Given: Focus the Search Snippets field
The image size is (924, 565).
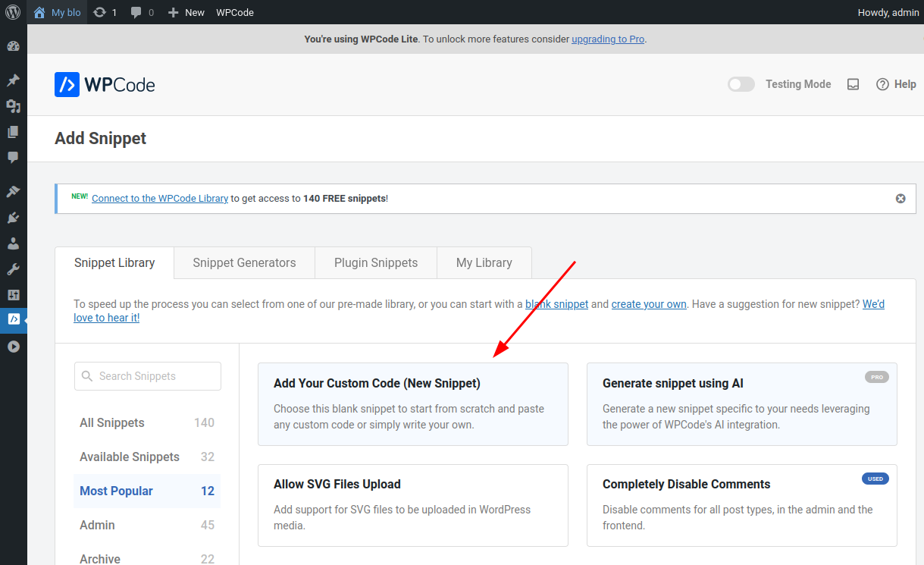Looking at the screenshot, I should coord(148,376).
